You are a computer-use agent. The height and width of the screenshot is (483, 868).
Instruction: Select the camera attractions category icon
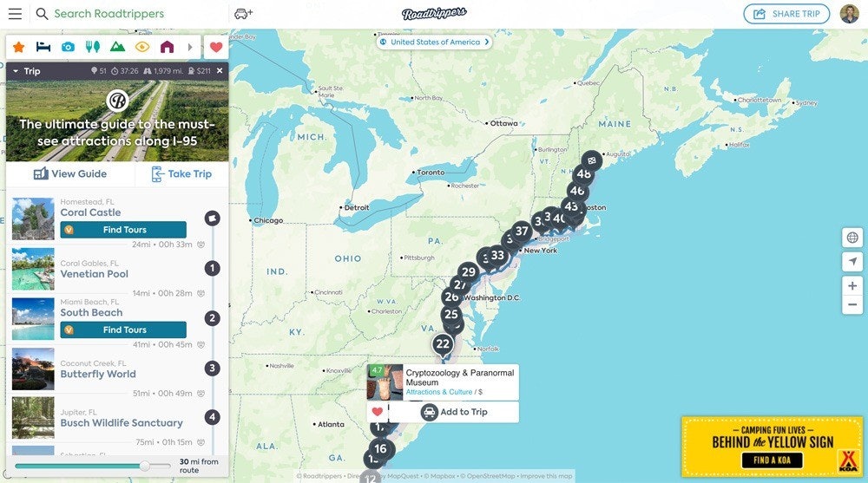coord(68,47)
